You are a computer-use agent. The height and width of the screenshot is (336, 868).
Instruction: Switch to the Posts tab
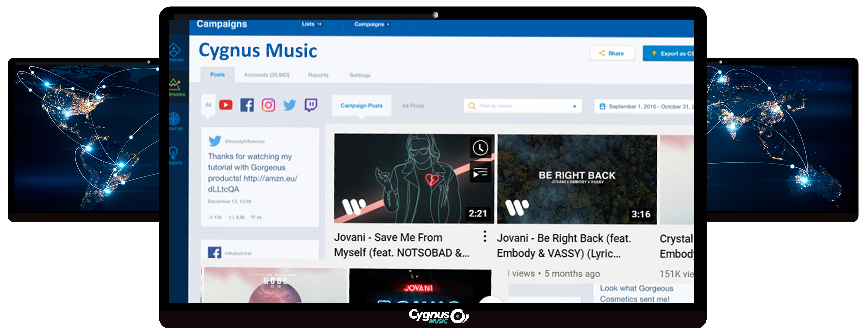coord(217,75)
